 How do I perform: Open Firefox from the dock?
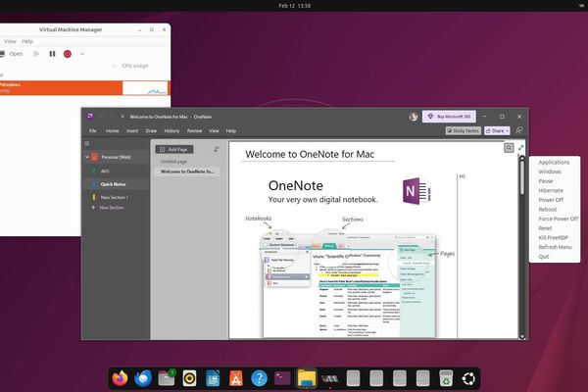(x=120, y=378)
